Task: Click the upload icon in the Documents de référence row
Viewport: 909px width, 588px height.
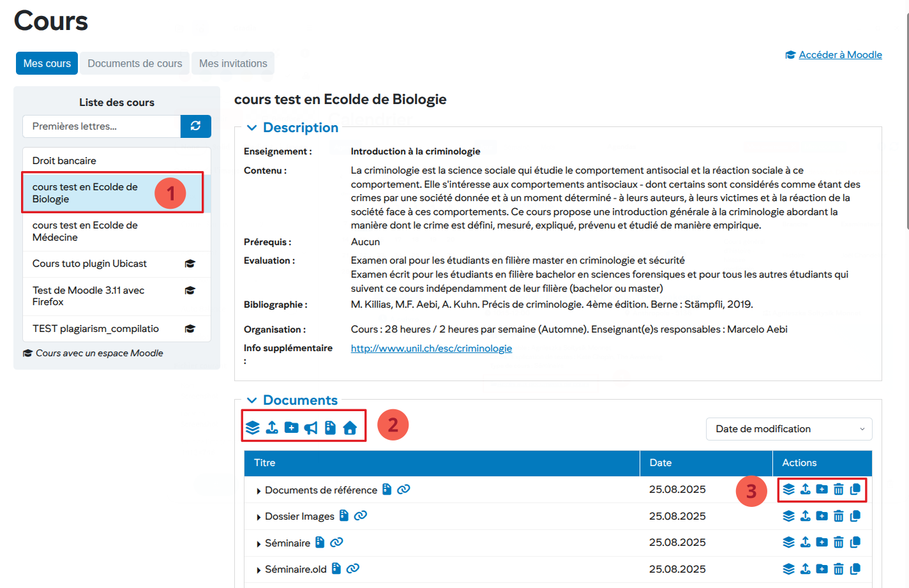Action: 806,489
